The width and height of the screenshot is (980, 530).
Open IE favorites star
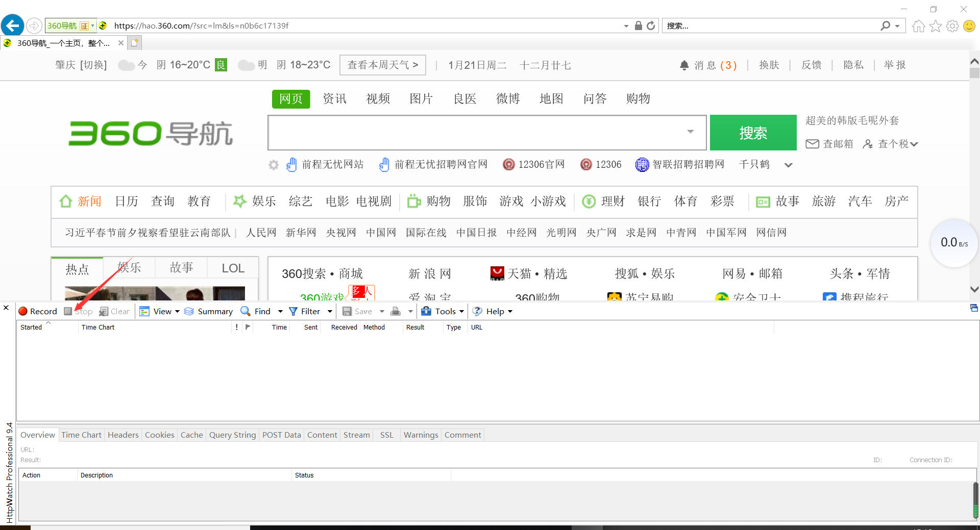[936, 26]
